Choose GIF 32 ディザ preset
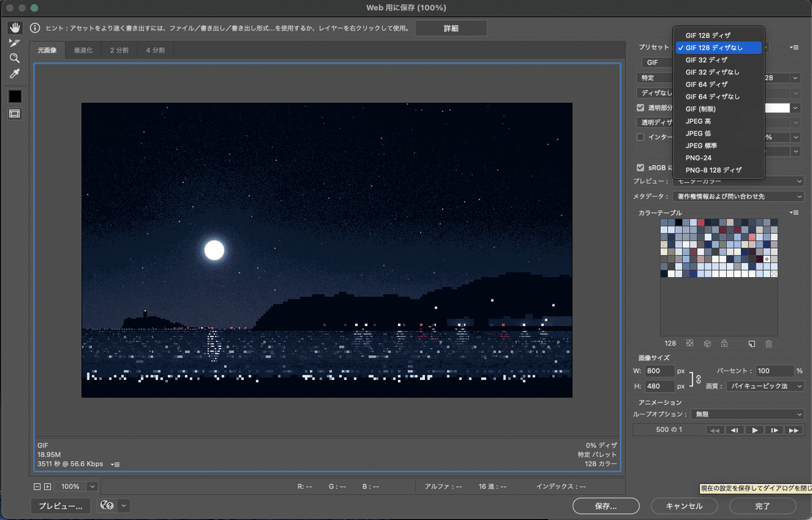812x520 pixels. pos(719,60)
